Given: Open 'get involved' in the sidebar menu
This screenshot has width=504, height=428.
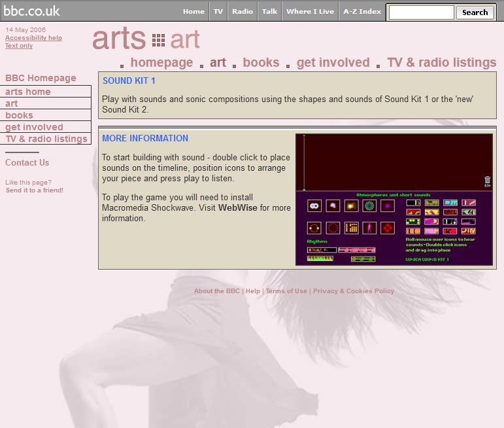Looking at the screenshot, I should click(45, 127).
